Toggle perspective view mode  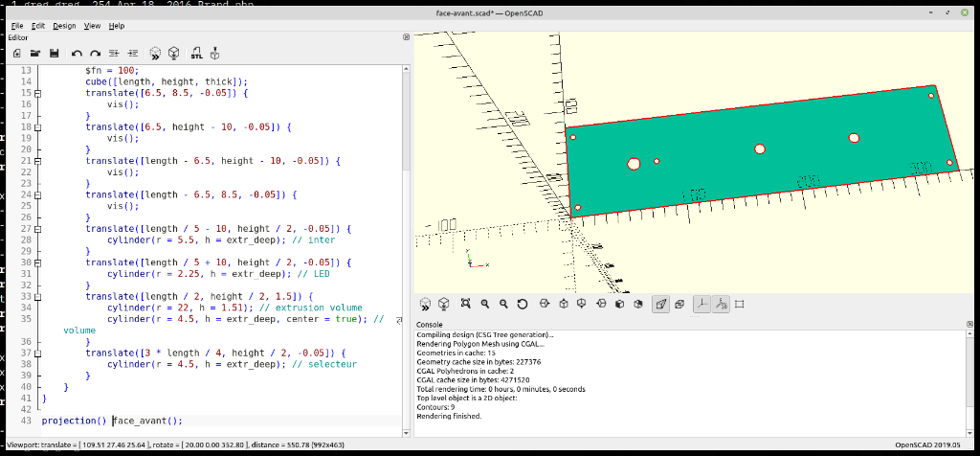(659, 304)
